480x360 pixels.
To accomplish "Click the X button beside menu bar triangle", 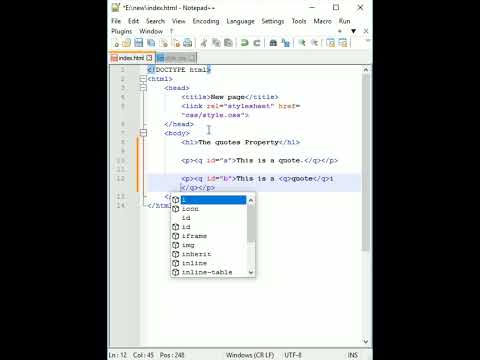I will (x=366, y=31).
